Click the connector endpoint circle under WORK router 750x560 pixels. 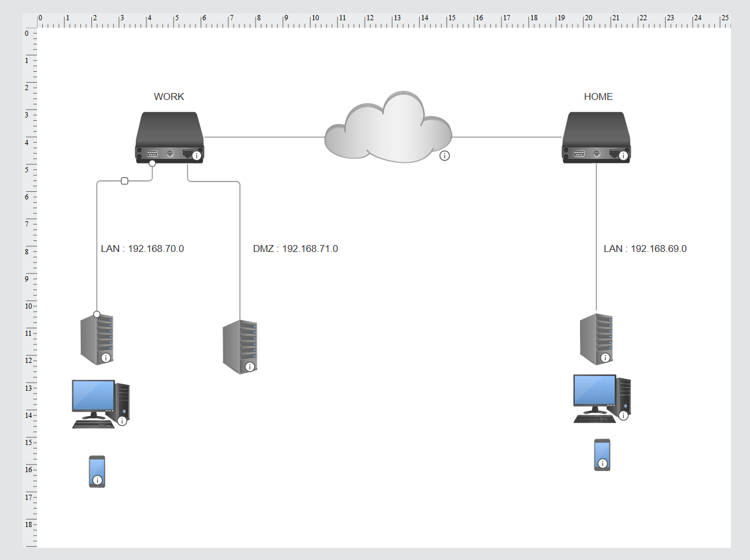pos(152,163)
